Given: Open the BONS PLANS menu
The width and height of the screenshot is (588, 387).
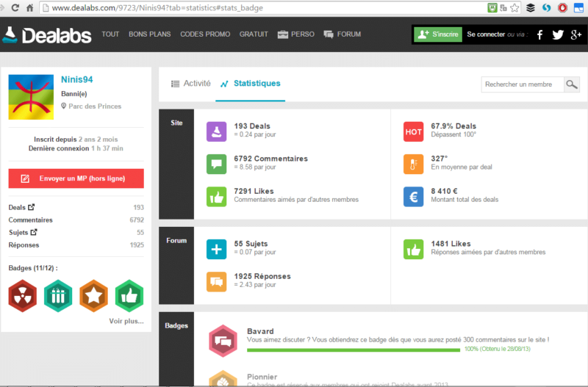Looking at the screenshot, I should tap(149, 35).
